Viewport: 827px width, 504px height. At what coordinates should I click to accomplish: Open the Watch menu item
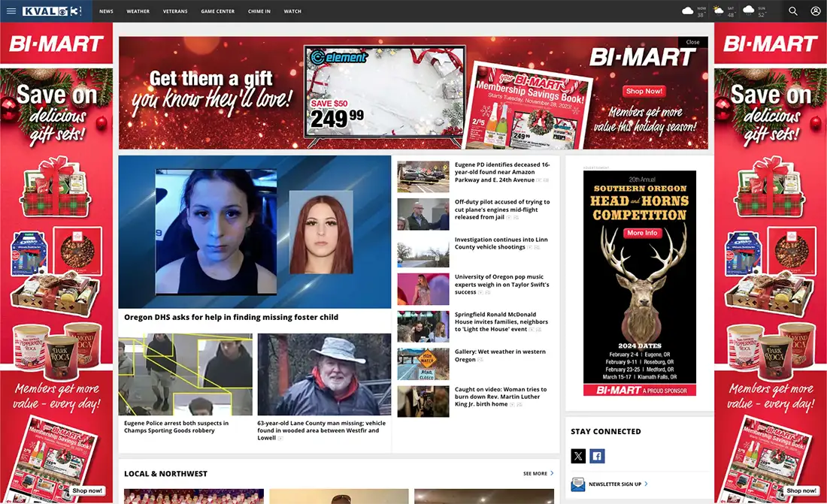click(292, 11)
